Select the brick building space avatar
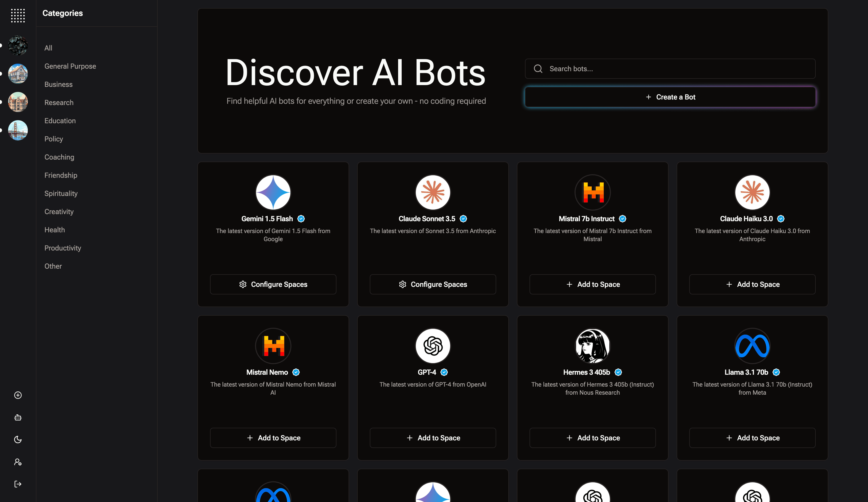The height and width of the screenshot is (502, 868). click(18, 102)
